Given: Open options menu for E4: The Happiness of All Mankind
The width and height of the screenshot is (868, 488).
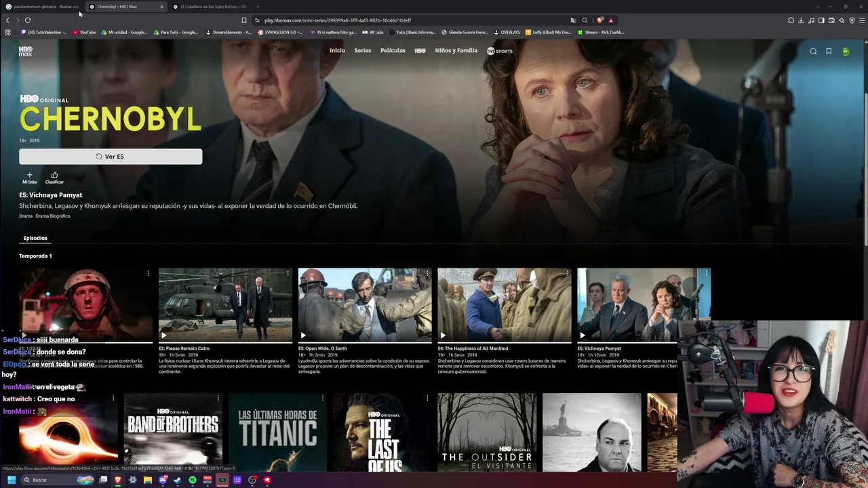Looking at the screenshot, I should 567,274.
